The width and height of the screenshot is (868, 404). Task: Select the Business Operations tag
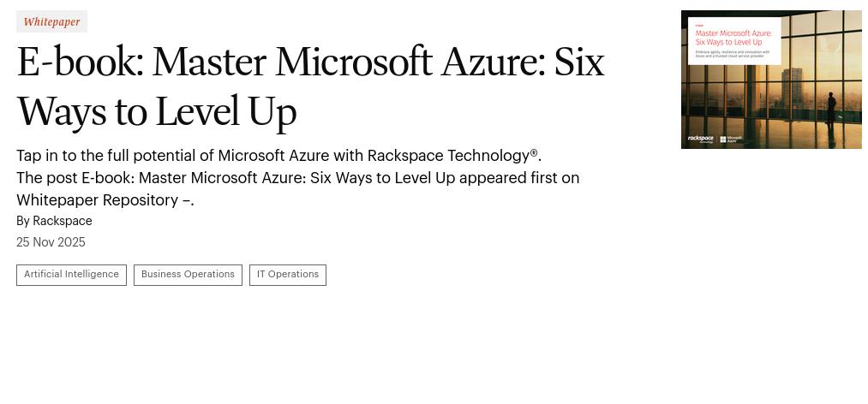[188, 275]
